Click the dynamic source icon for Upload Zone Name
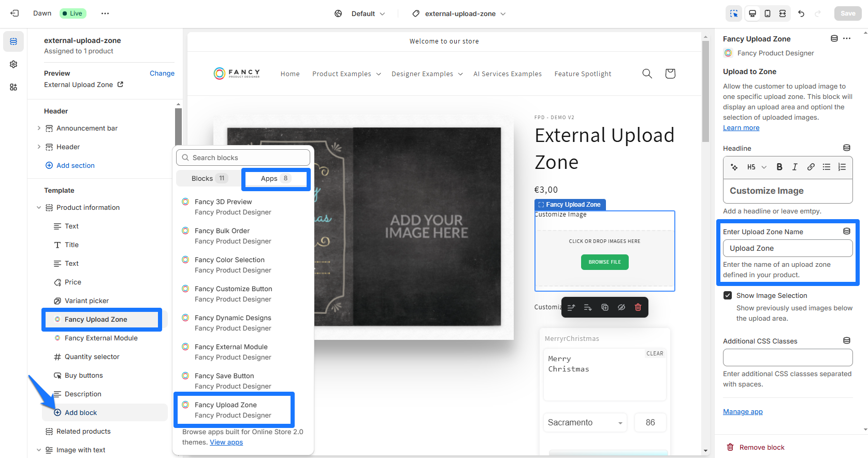This screenshot has width=868, height=458. 847,231
